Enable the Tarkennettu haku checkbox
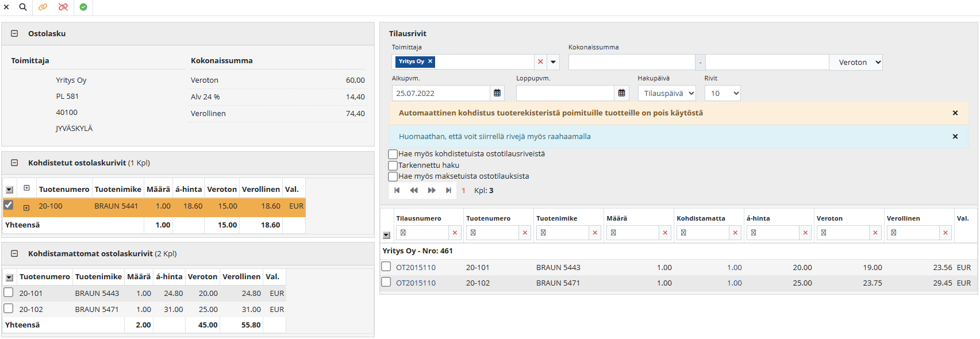 tap(393, 165)
